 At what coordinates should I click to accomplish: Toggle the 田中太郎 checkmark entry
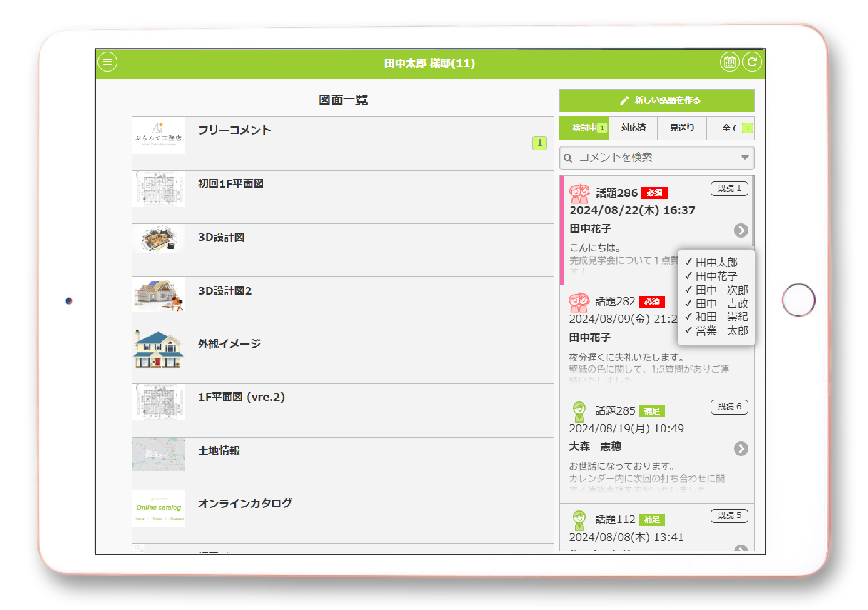[x=716, y=262]
